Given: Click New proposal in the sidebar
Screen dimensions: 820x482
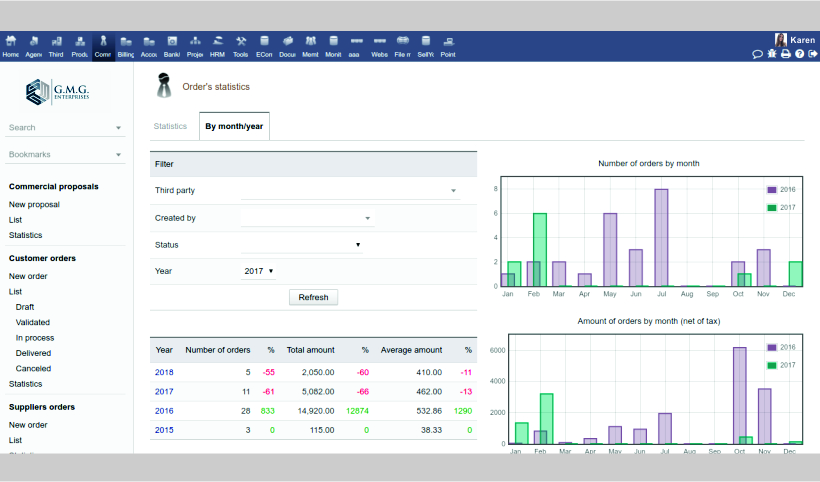Looking at the screenshot, I should pyautogui.click(x=34, y=204).
